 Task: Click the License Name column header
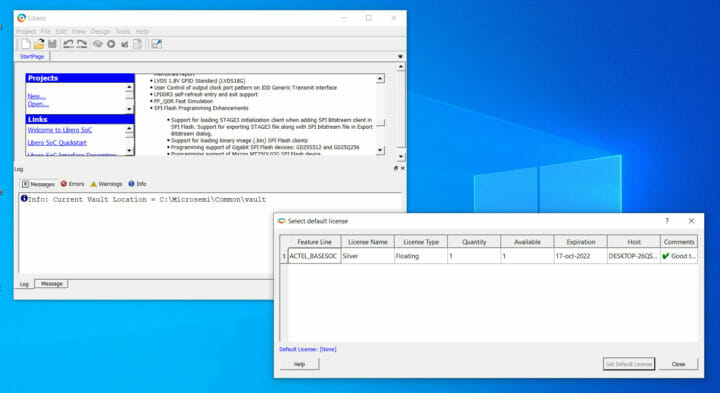(x=368, y=241)
